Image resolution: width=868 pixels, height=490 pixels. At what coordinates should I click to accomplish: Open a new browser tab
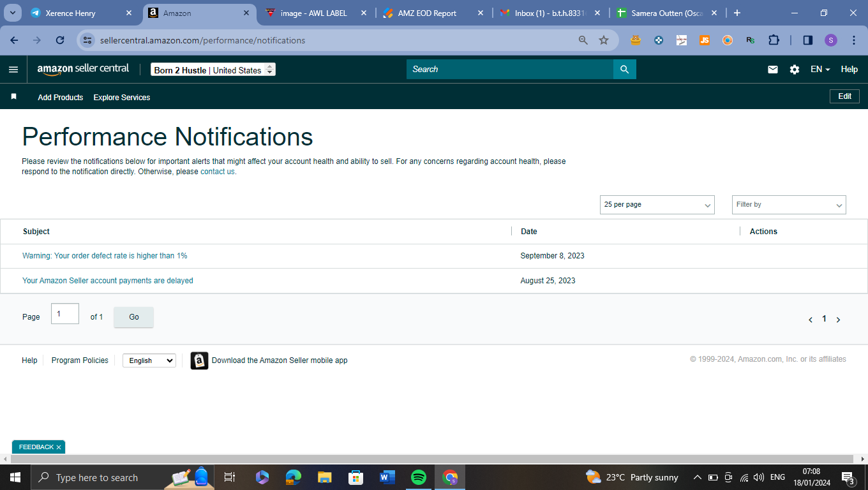point(737,13)
